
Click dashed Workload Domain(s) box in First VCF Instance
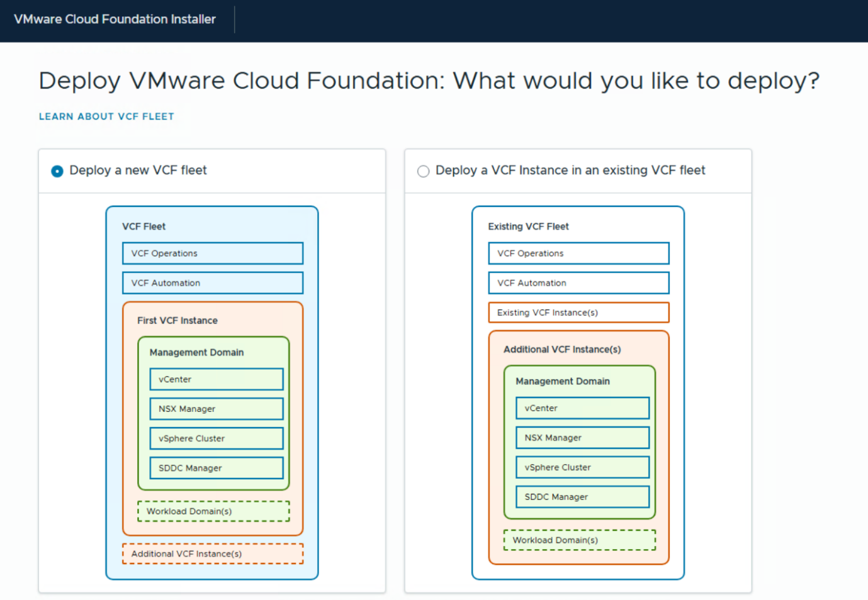coord(213,511)
